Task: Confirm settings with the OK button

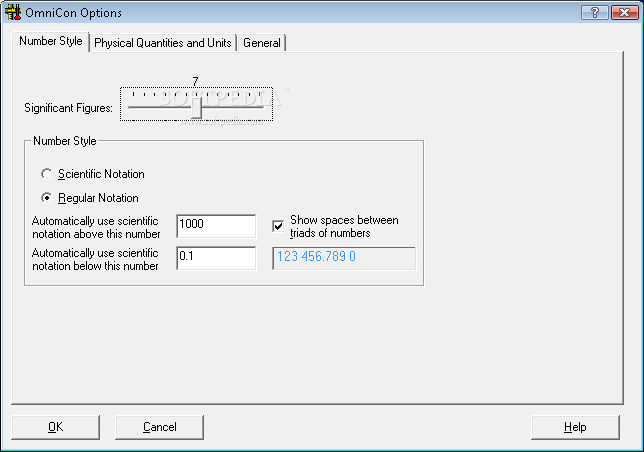Action: 55,427
